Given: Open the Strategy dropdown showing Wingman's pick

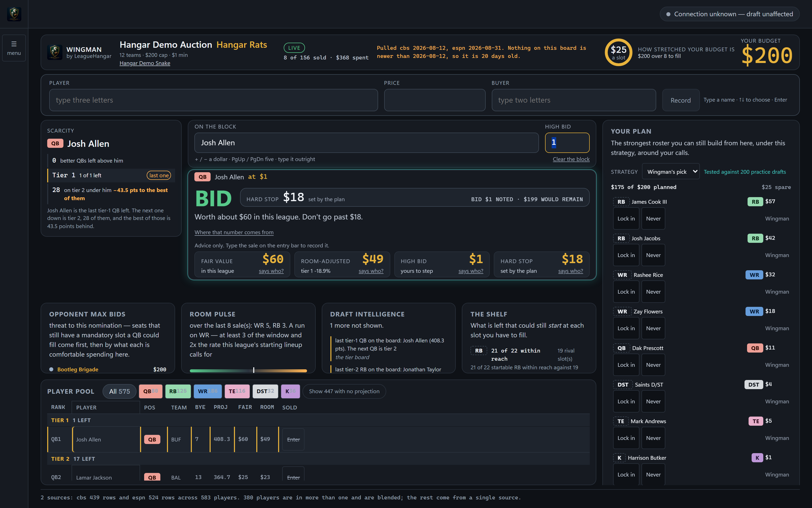Looking at the screenshot, I should [671, 172].
